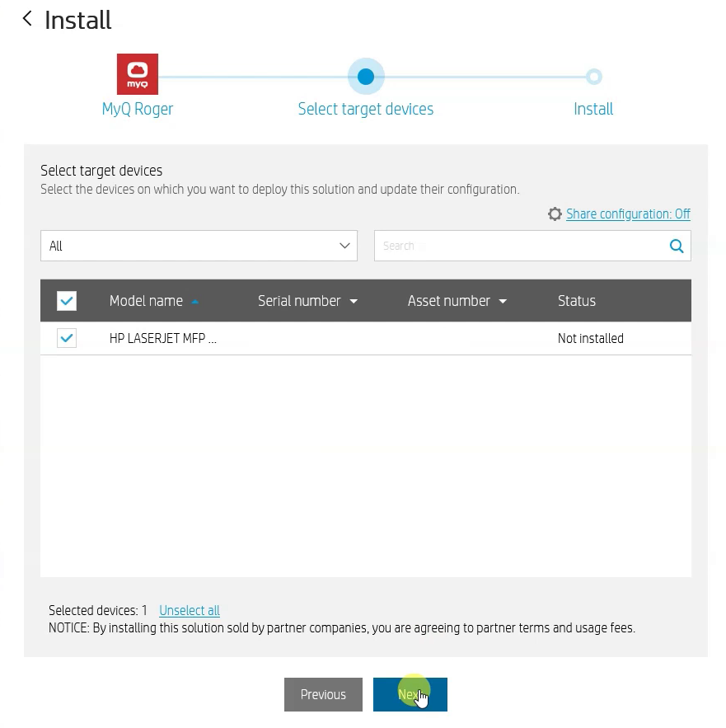The image size is (726, 728).
Task: Click the Next button to proceed
Action: tap(410, 694)
